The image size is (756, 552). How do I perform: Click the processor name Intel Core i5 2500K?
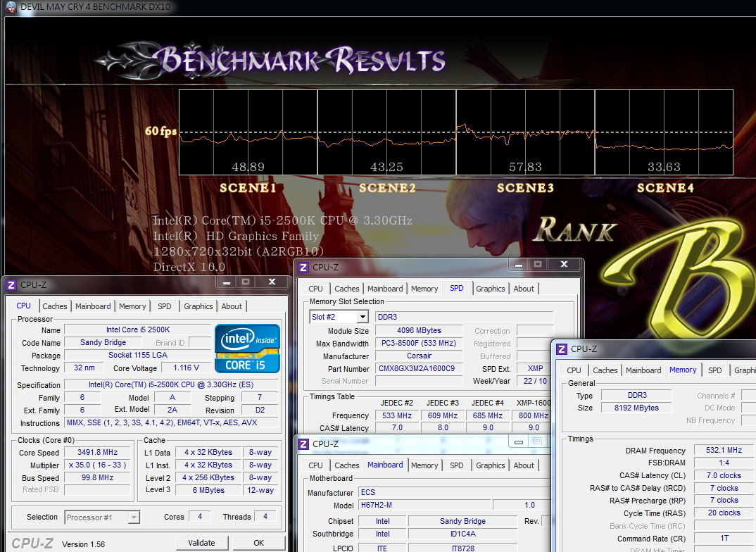[138, 330]
